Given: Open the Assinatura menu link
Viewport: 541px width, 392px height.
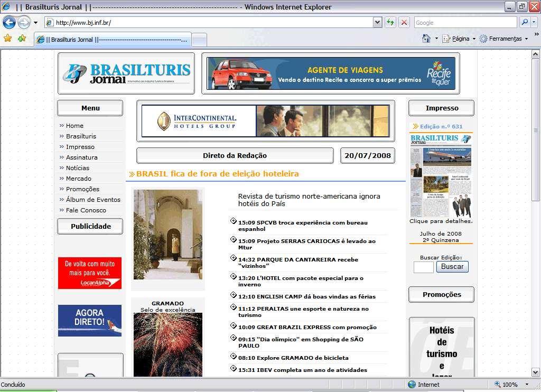Looking at the screenshot, I should pos(82,157).
